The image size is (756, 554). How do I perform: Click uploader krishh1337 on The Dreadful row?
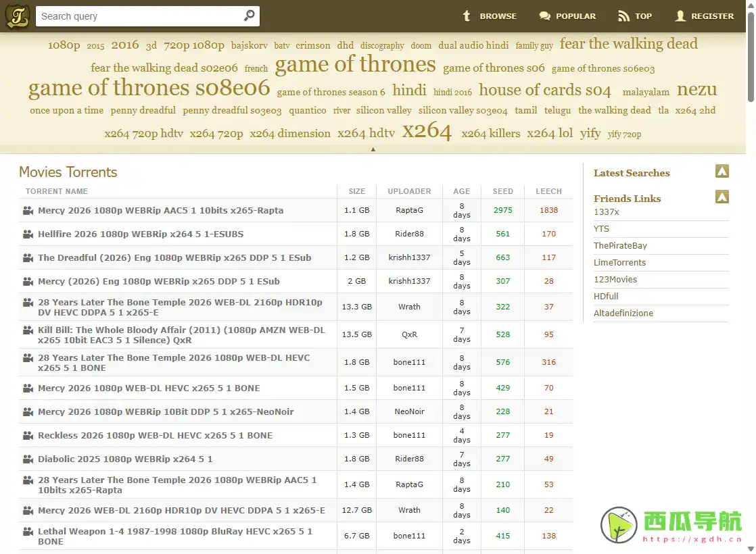pyautogui.click(x=409, y=257)
